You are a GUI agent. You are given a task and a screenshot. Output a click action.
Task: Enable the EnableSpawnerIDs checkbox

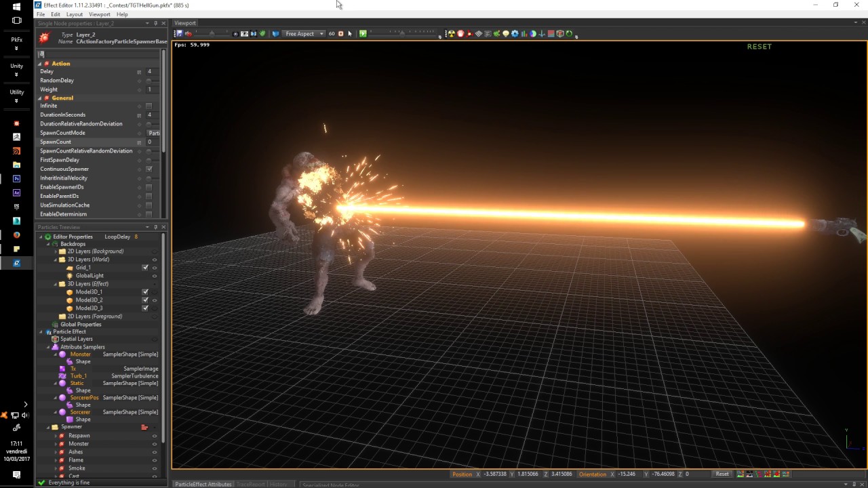pos(149,187)
